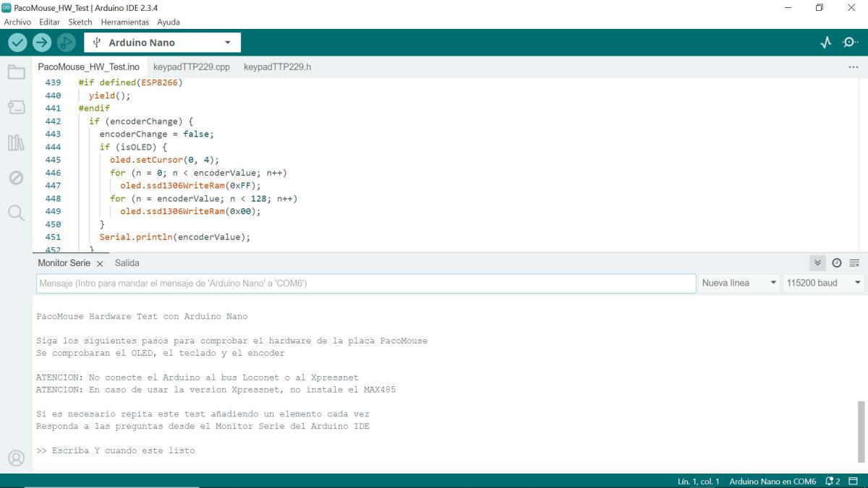Click the serial message input field
Image resolution: width=868 pixels, height=488 pixels.
(366, 283)
